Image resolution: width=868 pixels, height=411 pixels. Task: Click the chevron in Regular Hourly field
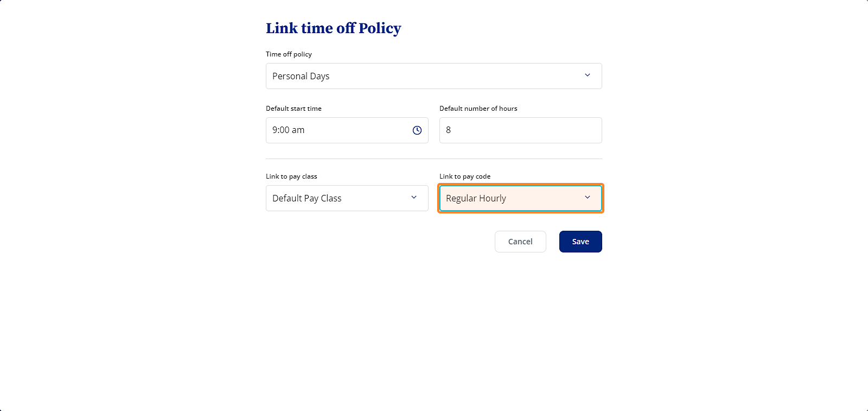(x=588, y=197)
